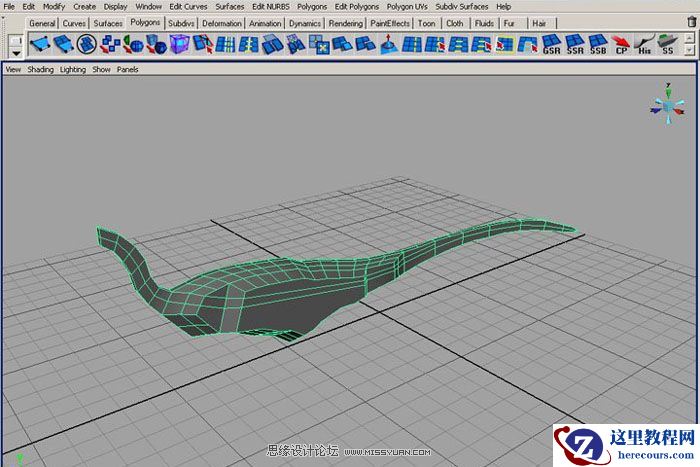Click the arch-shaped grid icon with cursor

(x=528, y=44)
